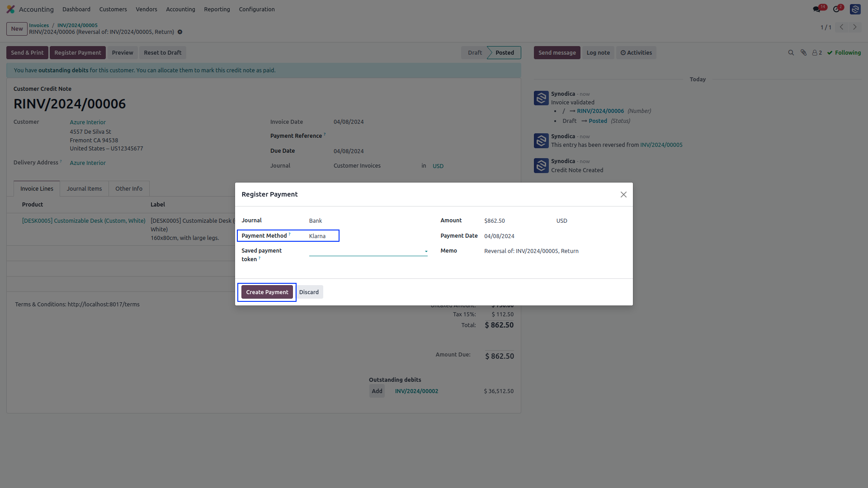Click the Product column header
The width and height of the screenshot is (868, 488).
pyautogui.click(x=33, y=205)
